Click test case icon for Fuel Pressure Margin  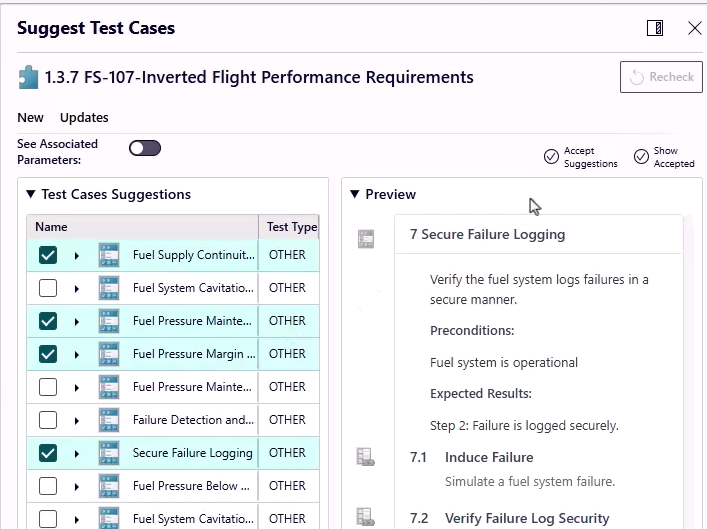click(109, 354)
